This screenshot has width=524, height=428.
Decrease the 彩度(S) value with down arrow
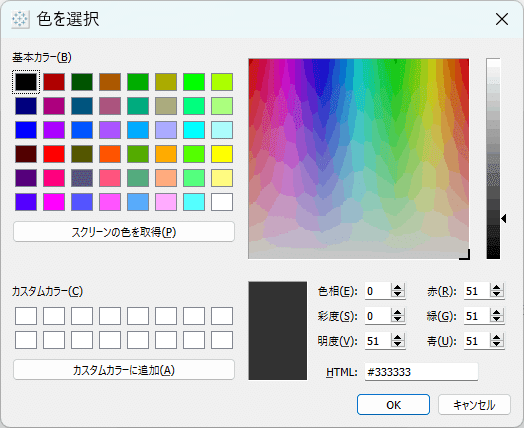(398, 320)
